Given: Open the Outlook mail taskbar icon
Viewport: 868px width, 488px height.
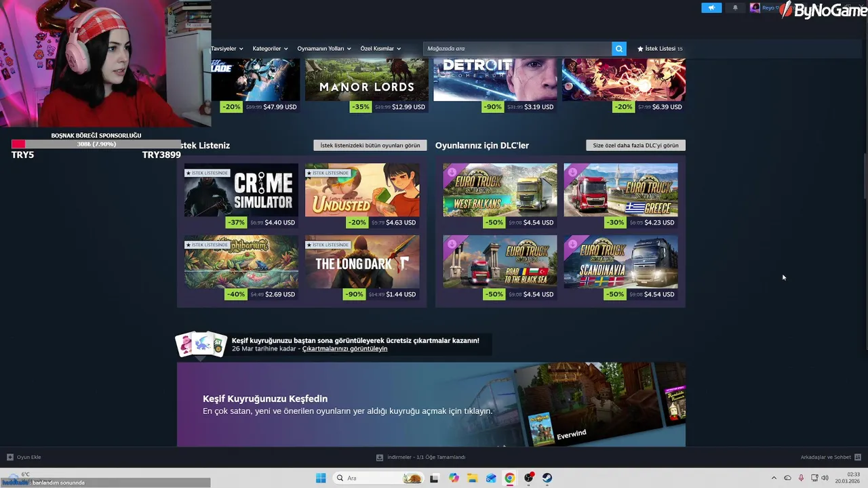Looking at the screenshot, I should click(491, 478).
